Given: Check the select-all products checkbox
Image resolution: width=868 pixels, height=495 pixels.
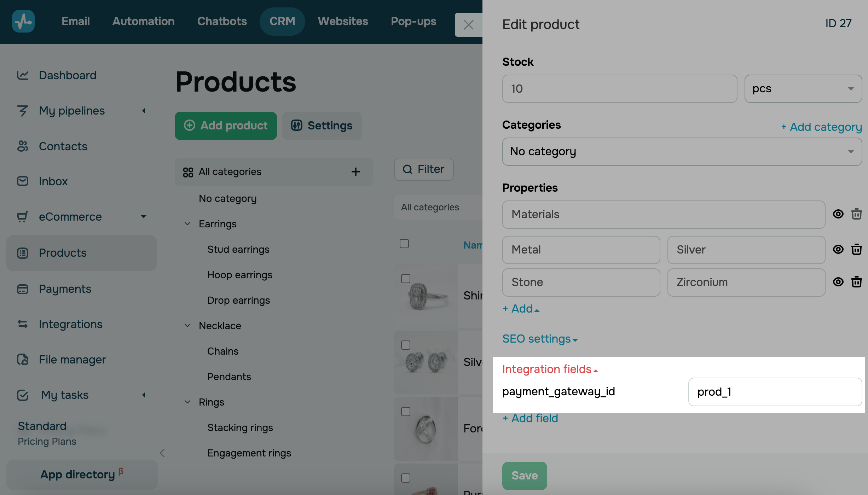Looking at the screenshot, I should coord(404,244).
